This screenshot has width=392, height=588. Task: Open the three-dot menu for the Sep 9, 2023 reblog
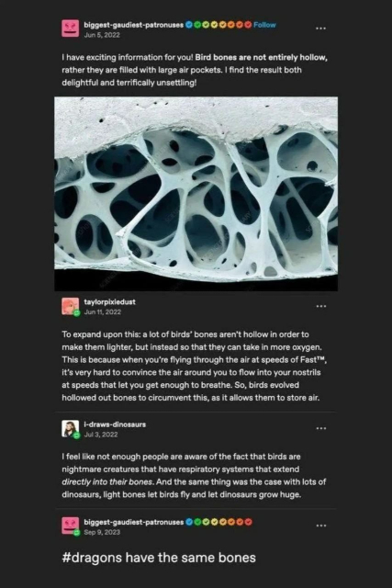(x=320, y=526)
